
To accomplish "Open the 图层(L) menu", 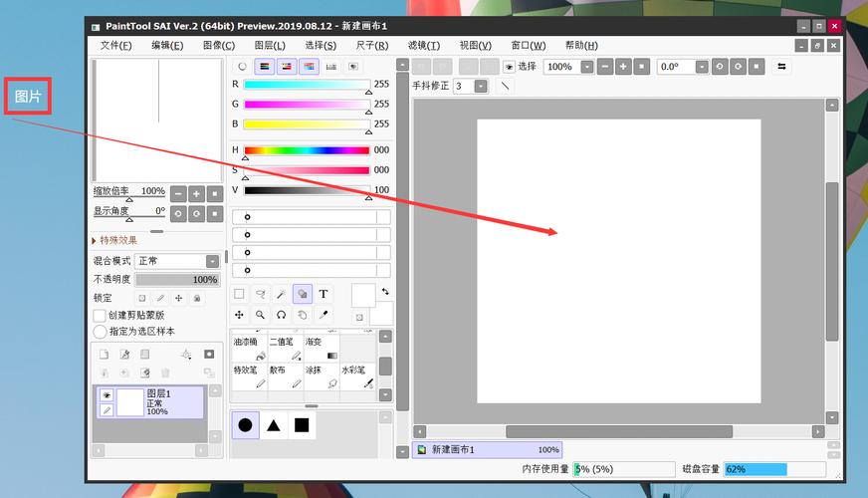I will click(x=270, y=46).
